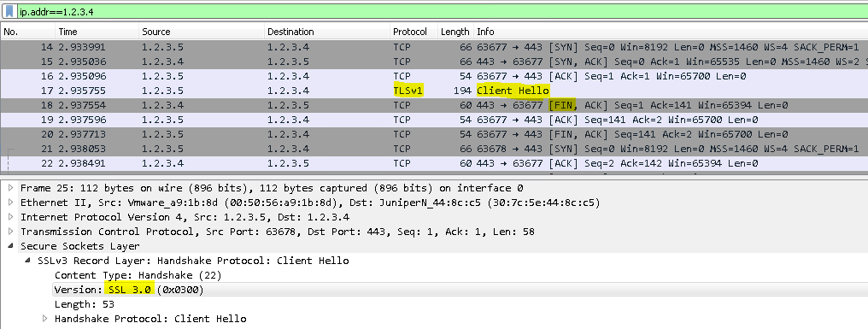Select packet 16 at time 2.935096
Viewport: 868px width, 329px height.
[434, 76]
